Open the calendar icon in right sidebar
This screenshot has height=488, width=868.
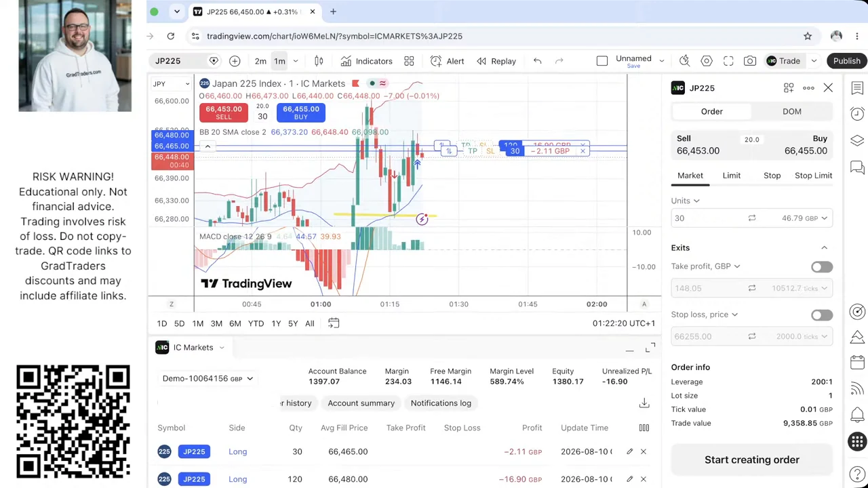857,362
